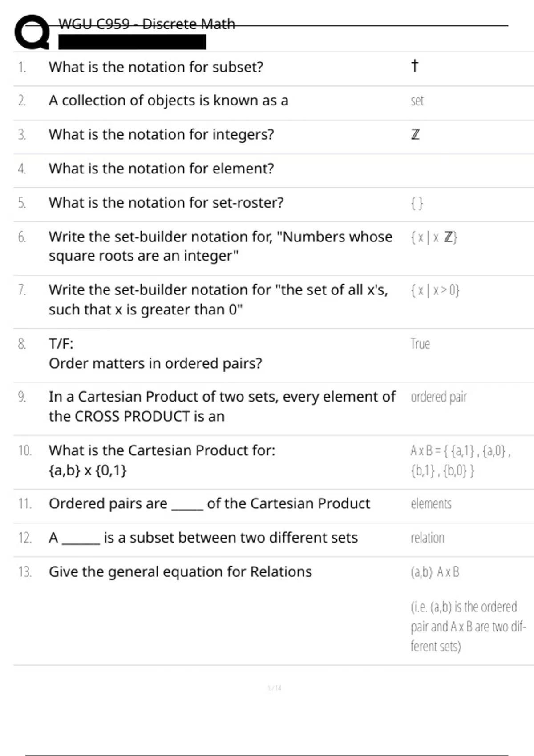Screen dimensions: 534x756
Task: Click the "relation" answer text
Action: pos(427,538)
